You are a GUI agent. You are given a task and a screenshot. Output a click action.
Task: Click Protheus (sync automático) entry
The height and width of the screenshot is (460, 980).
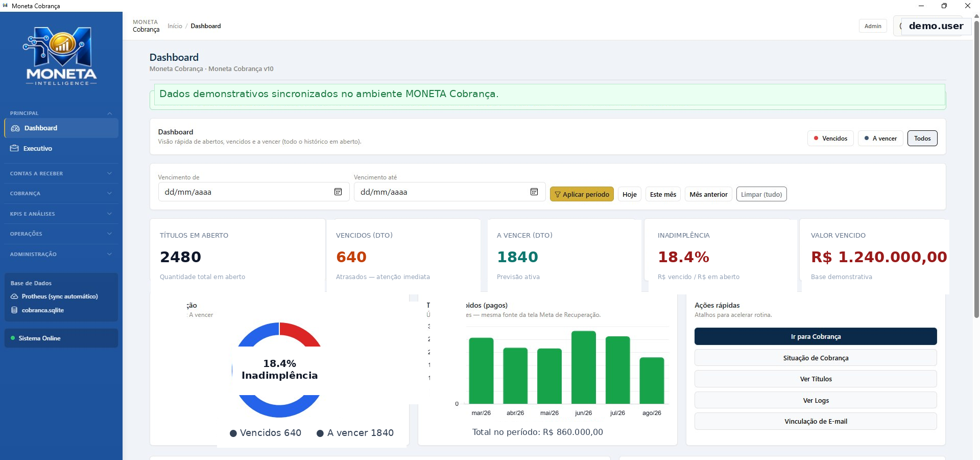60,296
